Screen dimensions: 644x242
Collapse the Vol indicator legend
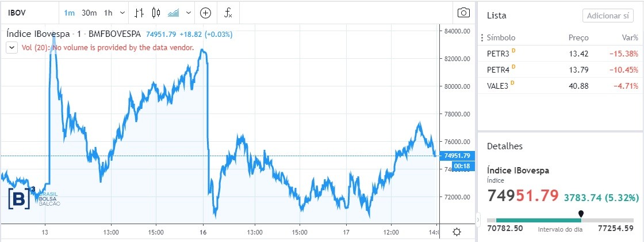tap(11, 48)
